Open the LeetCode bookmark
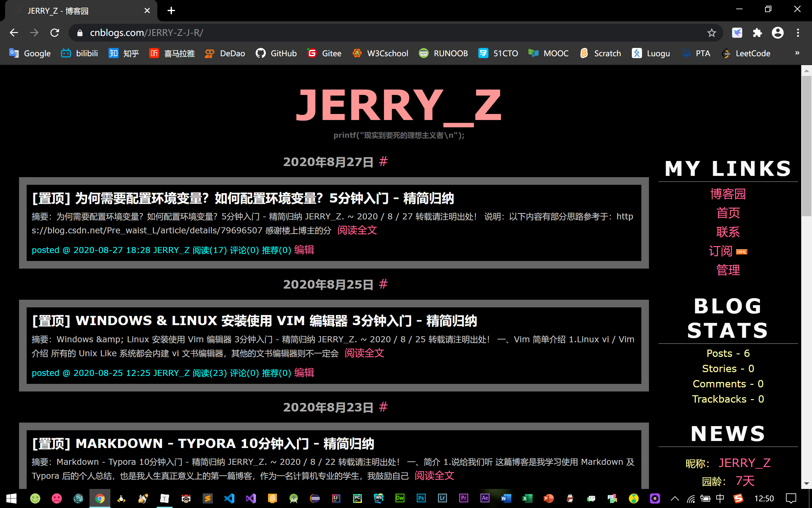Viewport: 812px width, 508px height. 746,53
